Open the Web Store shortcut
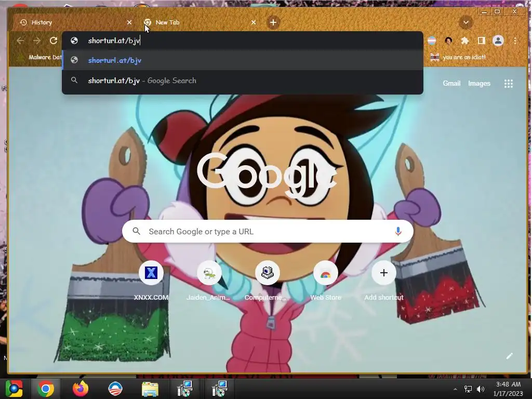532x399 pixels. pos(326,281)
